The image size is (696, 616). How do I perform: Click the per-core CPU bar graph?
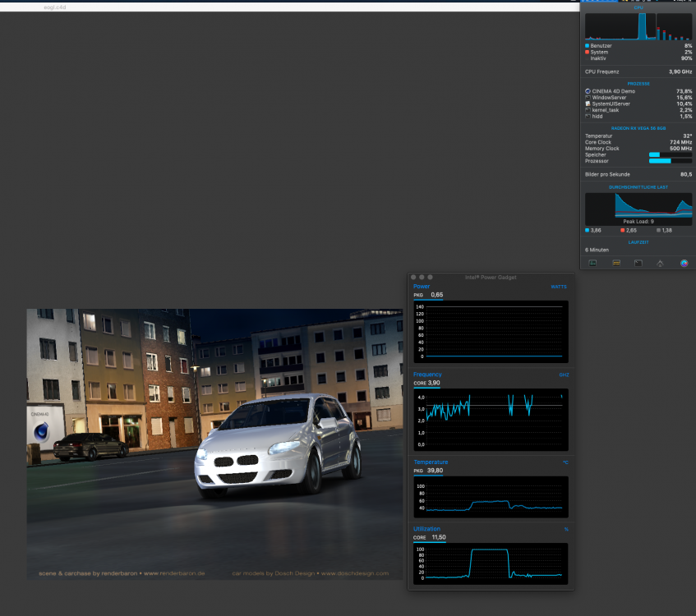point(675,26)
